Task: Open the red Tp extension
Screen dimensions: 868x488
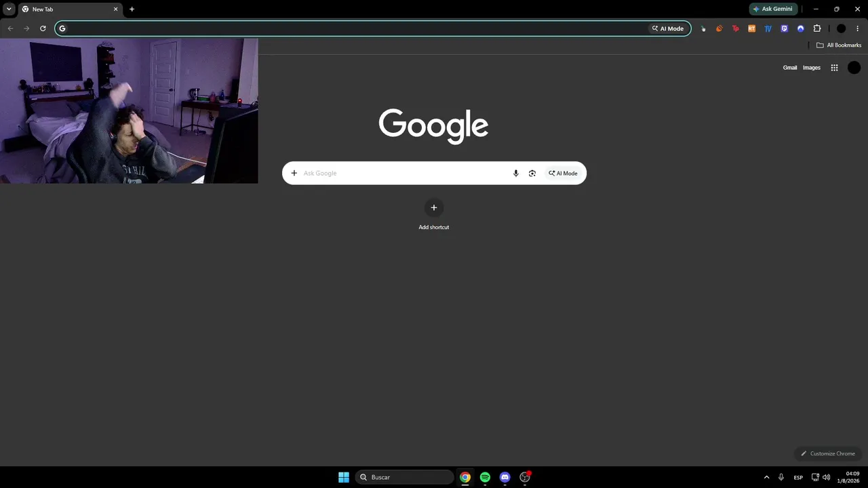Action: [735, 28]
